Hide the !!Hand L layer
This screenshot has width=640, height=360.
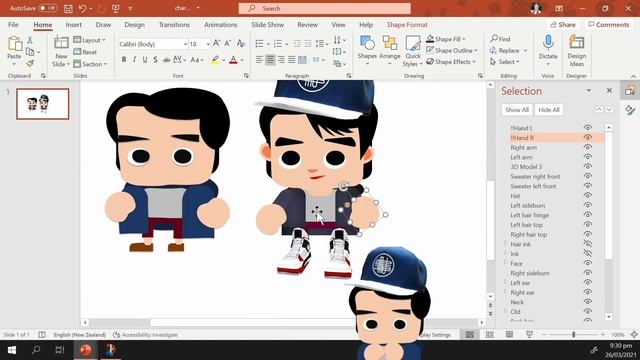587,128
